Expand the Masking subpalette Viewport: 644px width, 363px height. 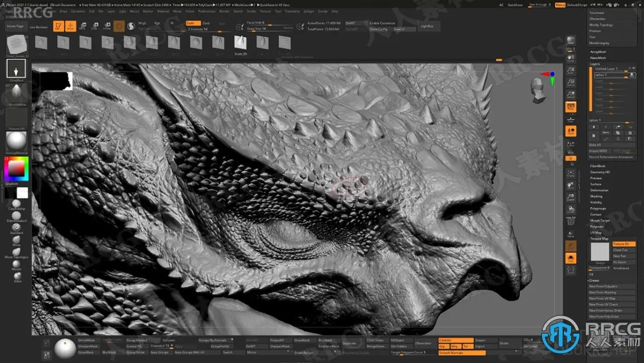click(x=596, y=196)
